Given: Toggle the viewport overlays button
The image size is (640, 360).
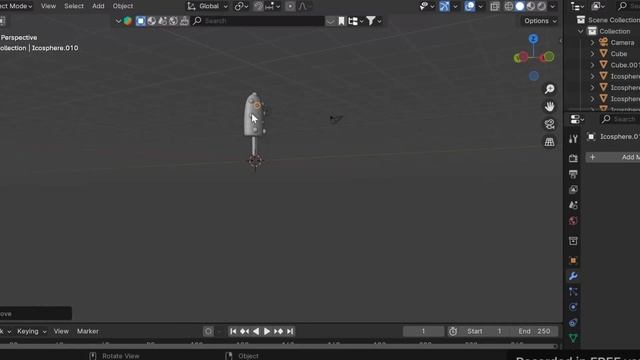Looking at the screenshot, I should point(469,6).
